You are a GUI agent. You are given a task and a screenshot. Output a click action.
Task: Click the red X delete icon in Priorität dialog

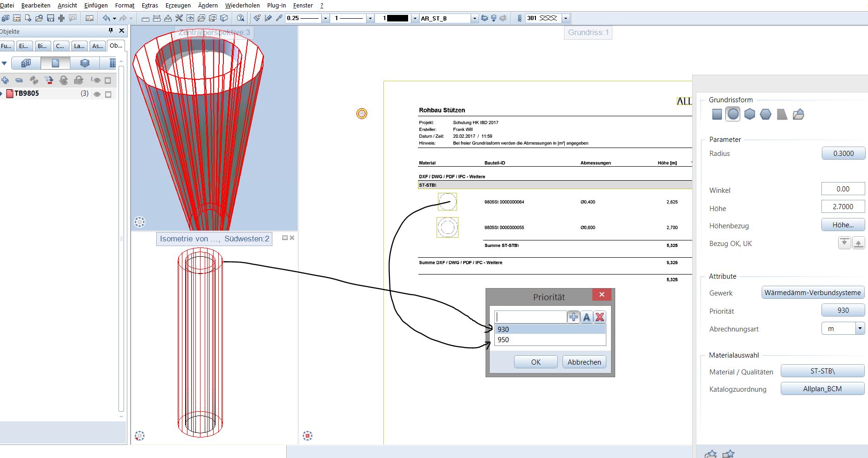point(600,317)
